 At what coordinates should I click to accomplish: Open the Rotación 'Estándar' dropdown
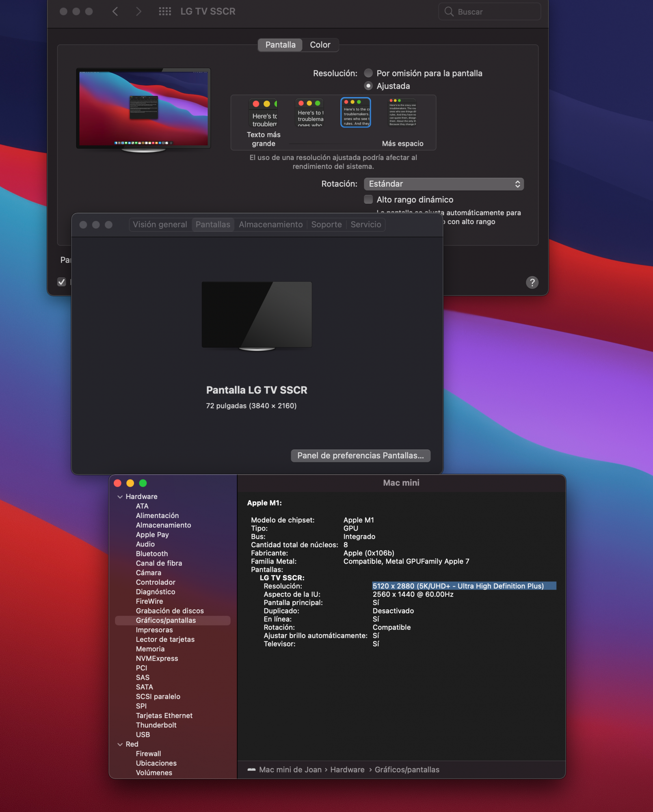[x=444, y=184]
